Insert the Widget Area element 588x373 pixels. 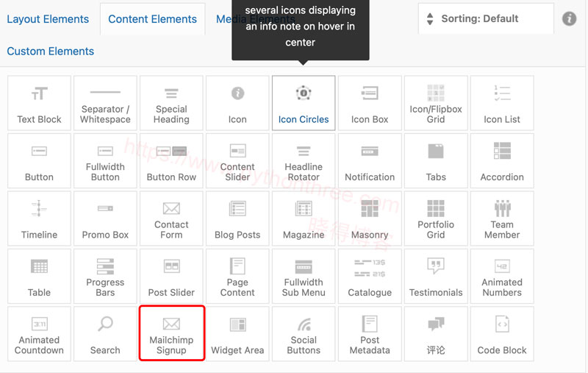(237, 334)
